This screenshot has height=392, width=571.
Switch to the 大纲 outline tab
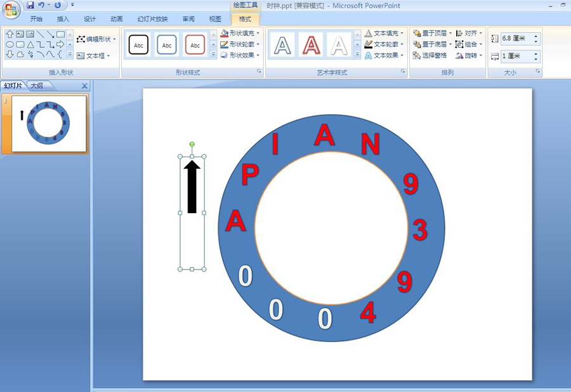point(37,86)
